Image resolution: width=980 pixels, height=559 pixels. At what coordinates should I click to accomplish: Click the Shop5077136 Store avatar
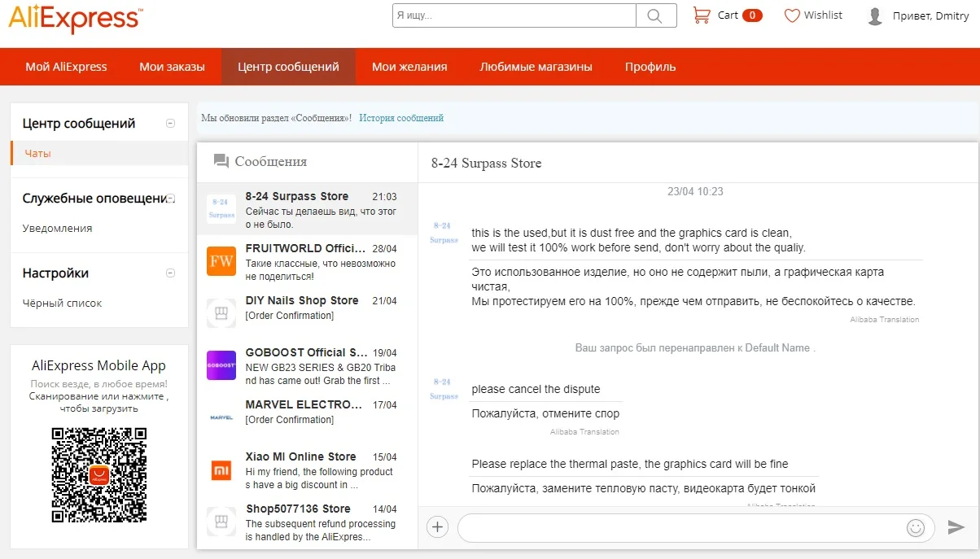(x=221, y=522)
